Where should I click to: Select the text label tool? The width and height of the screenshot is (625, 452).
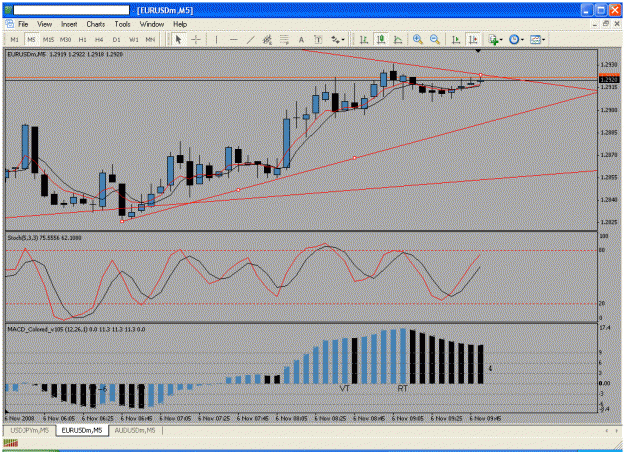tap(318, 39)
